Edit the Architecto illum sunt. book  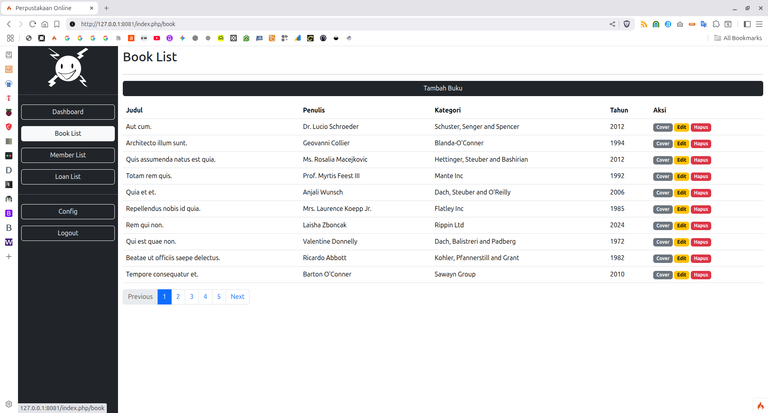(681, 144)
